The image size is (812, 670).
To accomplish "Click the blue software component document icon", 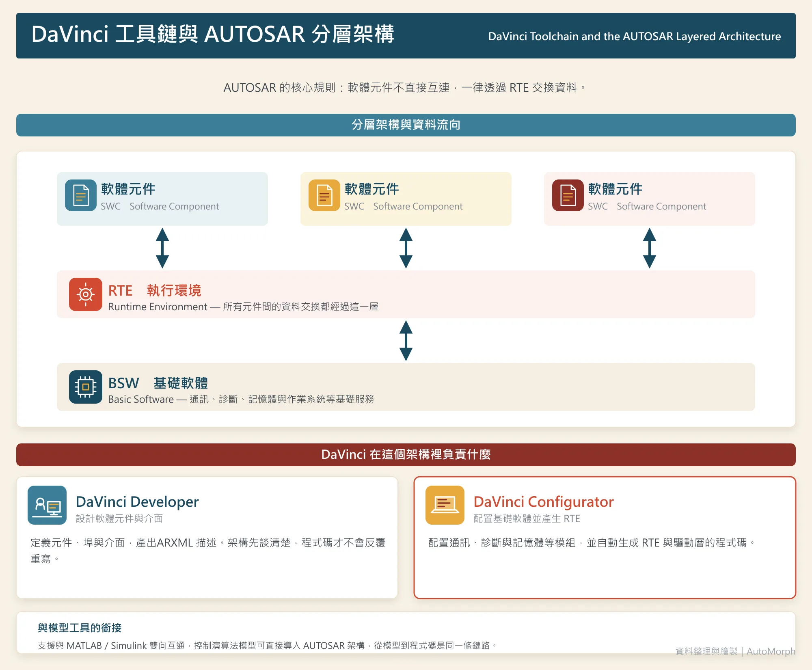I will 81,195.
